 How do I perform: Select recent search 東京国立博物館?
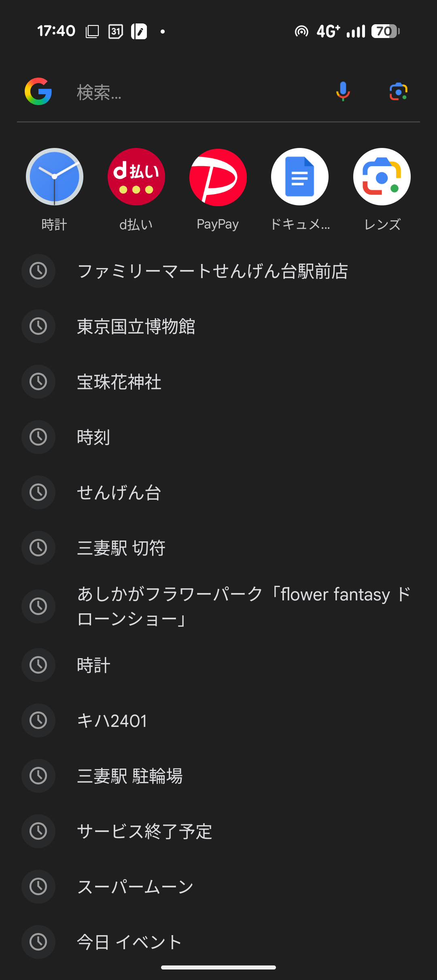click(136, 326)
